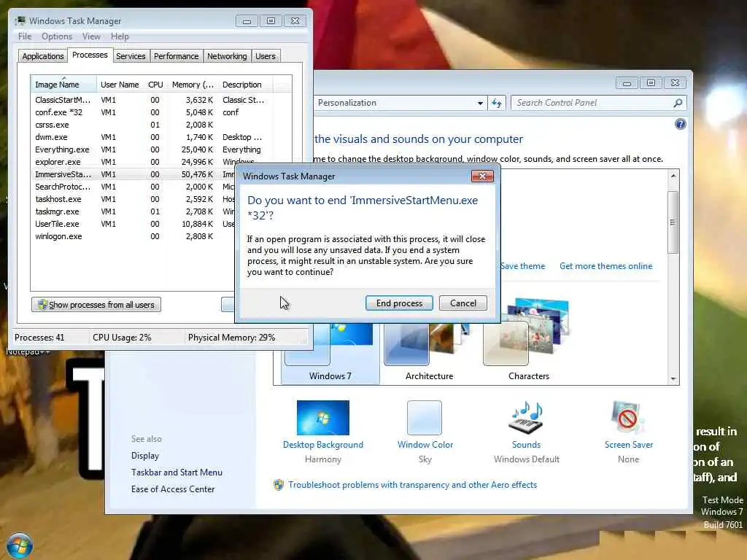747x560 pixels.
Task: Sort processes by Image Name column
Action: (64, 85)
